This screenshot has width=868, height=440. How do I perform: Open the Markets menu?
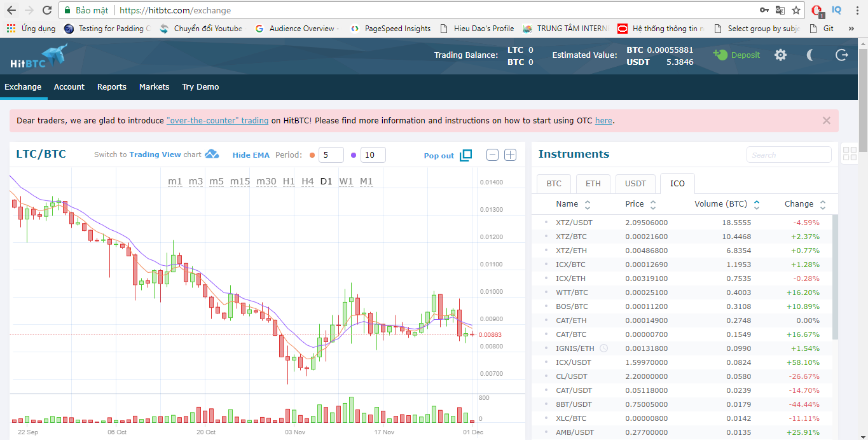[x=154, y=87]
